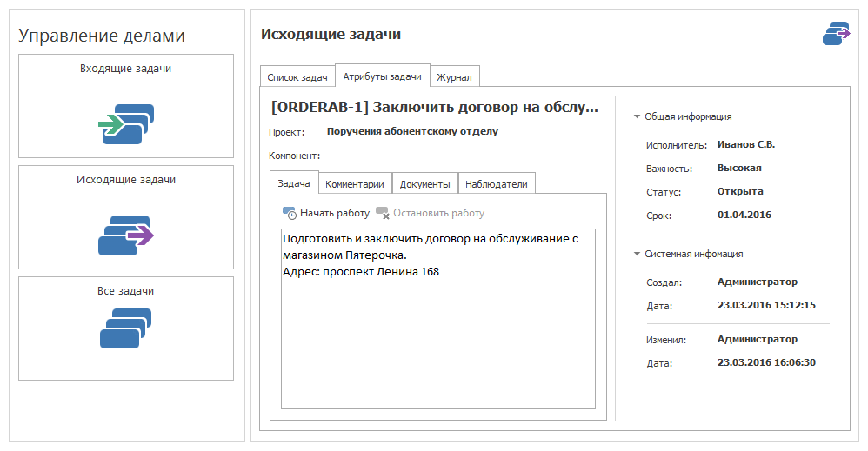Open the Документы sub-tab
The height and width of the screenshot is (451, 868).
click(x=425, y=183)
